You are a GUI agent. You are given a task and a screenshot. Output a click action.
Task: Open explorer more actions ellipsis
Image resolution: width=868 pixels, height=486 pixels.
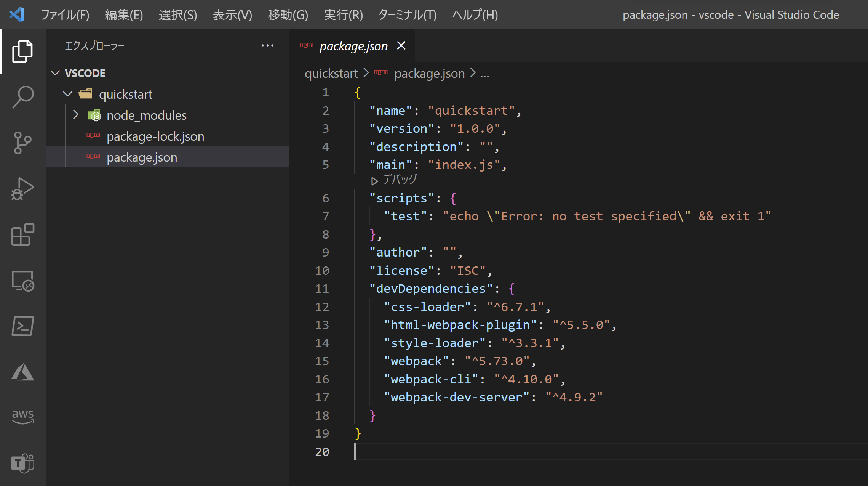pos(267,45)
